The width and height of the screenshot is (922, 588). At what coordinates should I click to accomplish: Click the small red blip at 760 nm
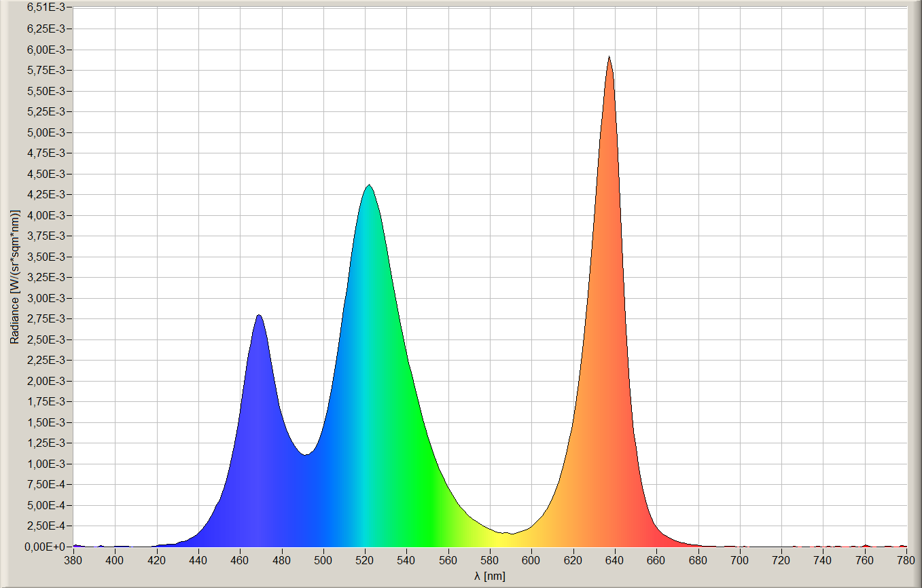pyautogui.click(x=865, y=545)
